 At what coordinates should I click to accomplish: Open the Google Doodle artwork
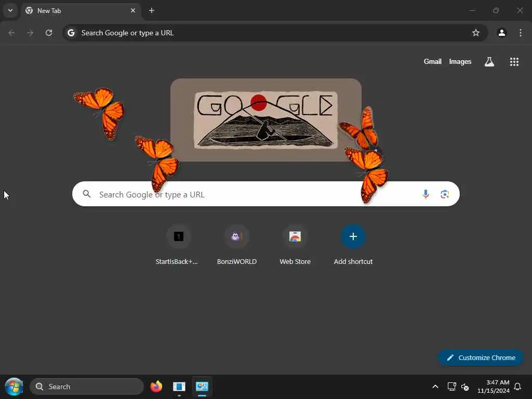266,120
